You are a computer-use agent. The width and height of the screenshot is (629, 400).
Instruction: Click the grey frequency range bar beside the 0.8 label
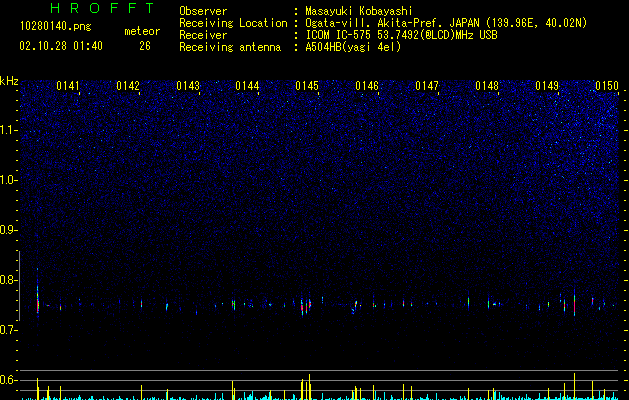click(19, 286)
